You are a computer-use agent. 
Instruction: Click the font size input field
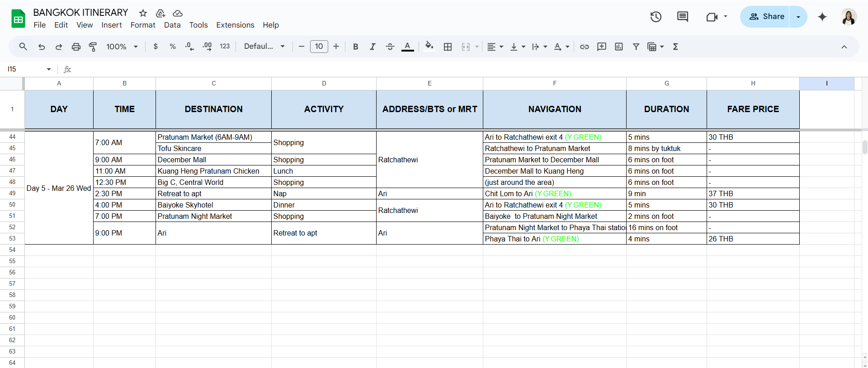(319, 47)
